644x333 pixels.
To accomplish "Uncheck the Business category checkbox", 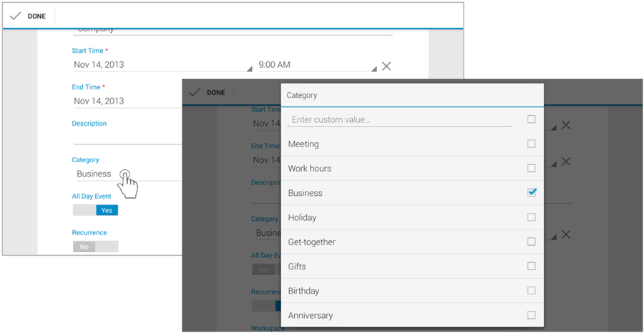I will (531, 192).
